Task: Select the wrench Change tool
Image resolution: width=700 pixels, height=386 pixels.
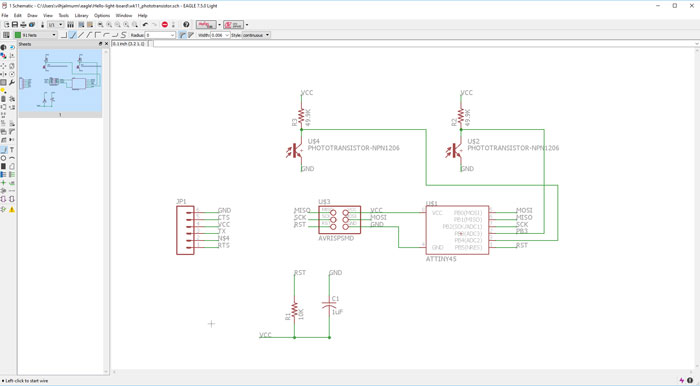Action: pyautogui.click(x=12, y=83)
